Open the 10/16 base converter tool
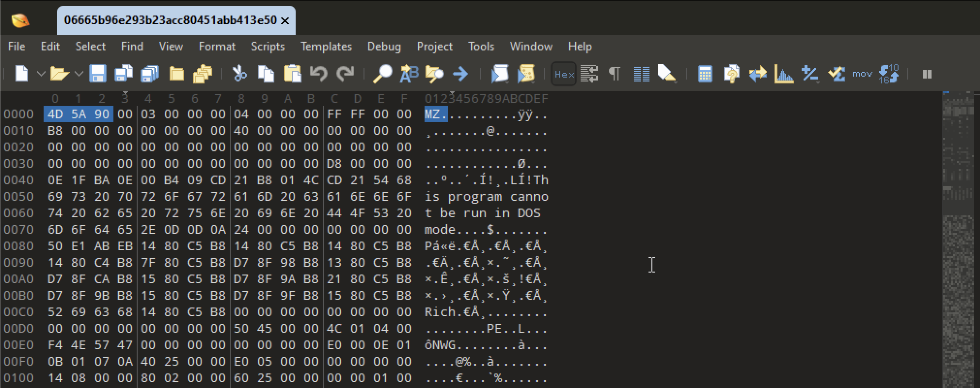 (889, 74)
